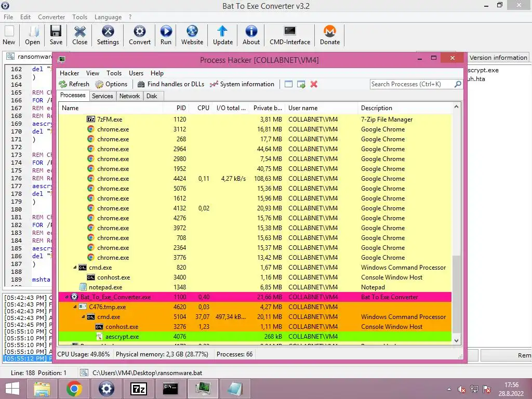Sort by the Description column header

(405, 108)
